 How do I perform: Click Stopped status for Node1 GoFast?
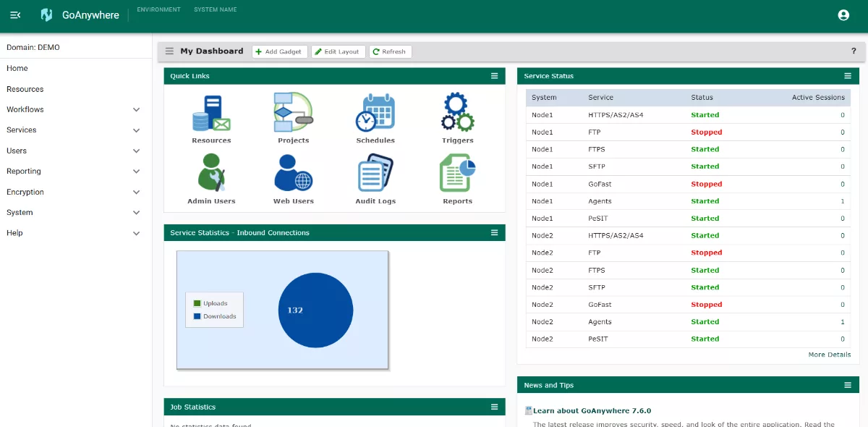point(707,184)
